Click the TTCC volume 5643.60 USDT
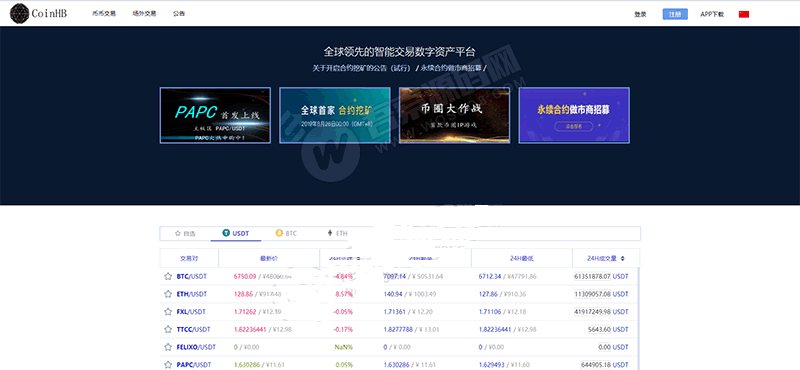 coord(608,329)
